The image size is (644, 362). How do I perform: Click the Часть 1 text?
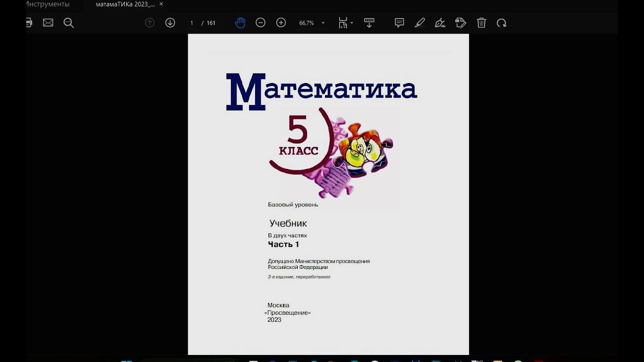click(x=283, y=244)
